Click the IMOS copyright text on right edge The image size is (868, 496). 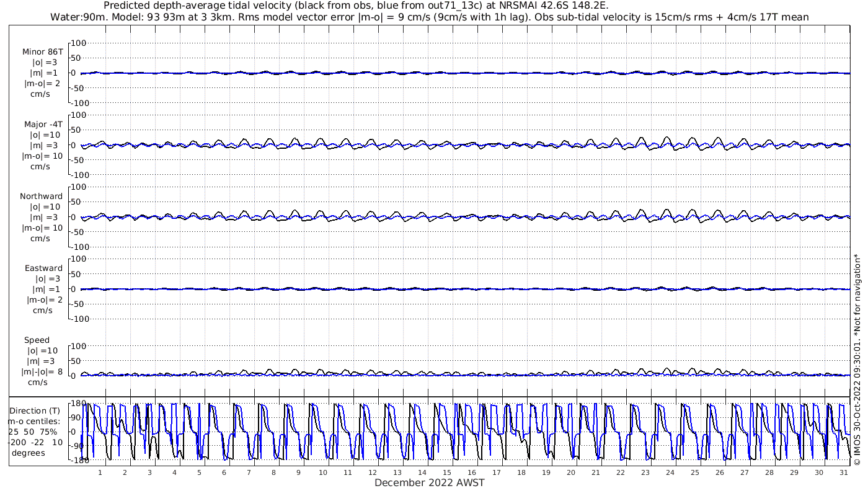(x=857, y=359)
